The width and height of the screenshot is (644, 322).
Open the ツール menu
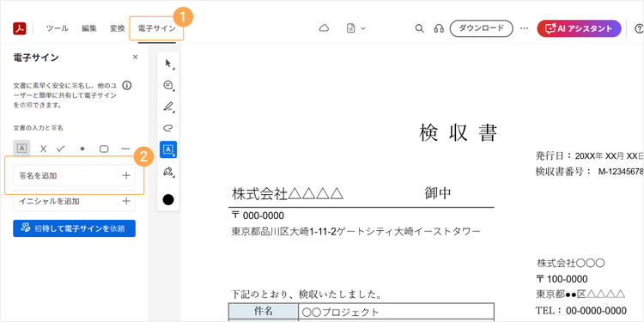(x=57, y=28)
